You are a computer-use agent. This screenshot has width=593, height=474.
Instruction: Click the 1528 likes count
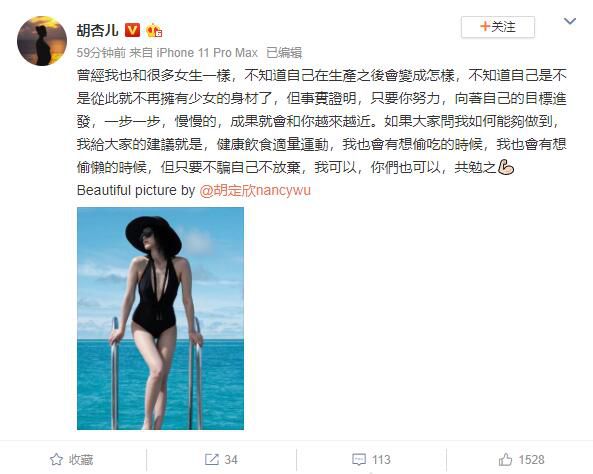(531, 460)
